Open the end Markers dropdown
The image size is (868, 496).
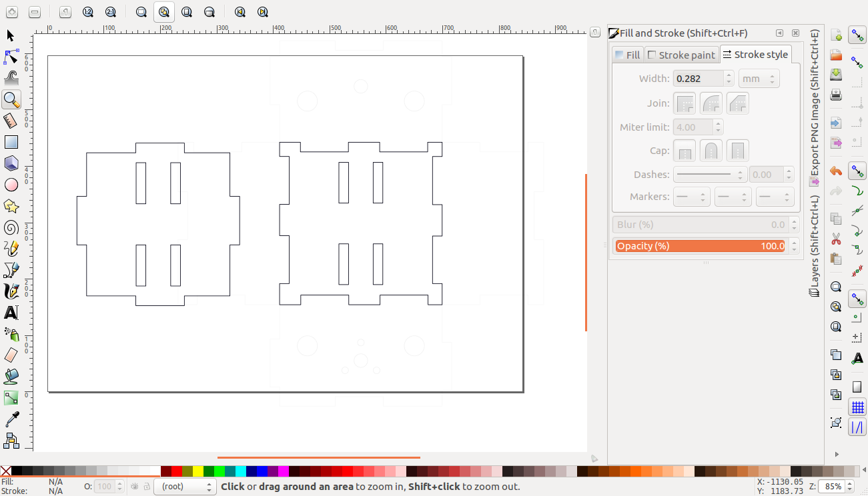[775, 197]
